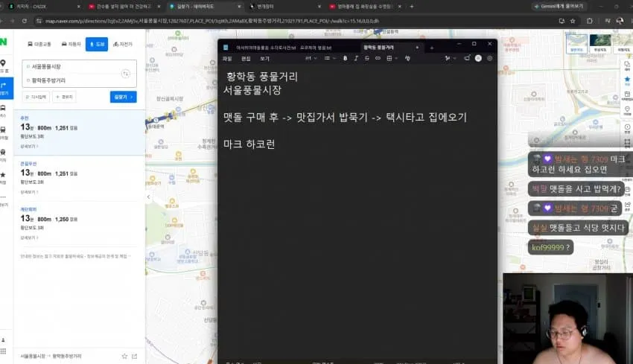Bookmark this route with the star icon
This screenshot has width=633, height=364.
pos(124,357)
